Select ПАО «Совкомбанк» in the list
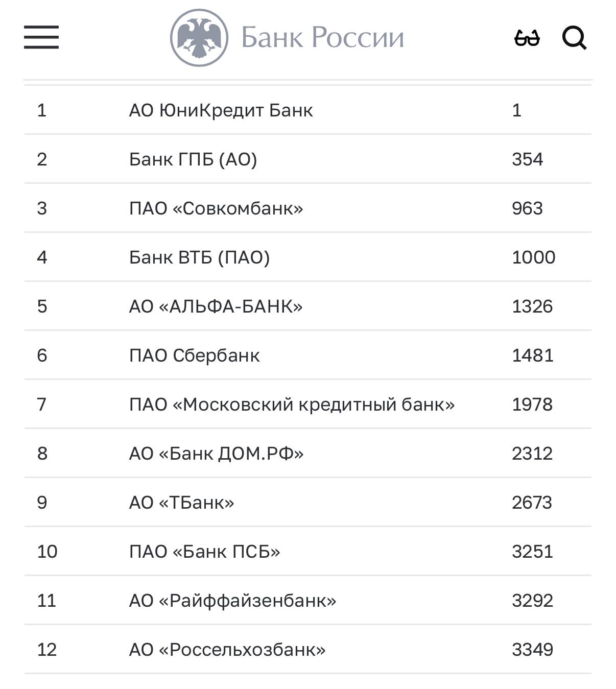 (x=216, y=208)
